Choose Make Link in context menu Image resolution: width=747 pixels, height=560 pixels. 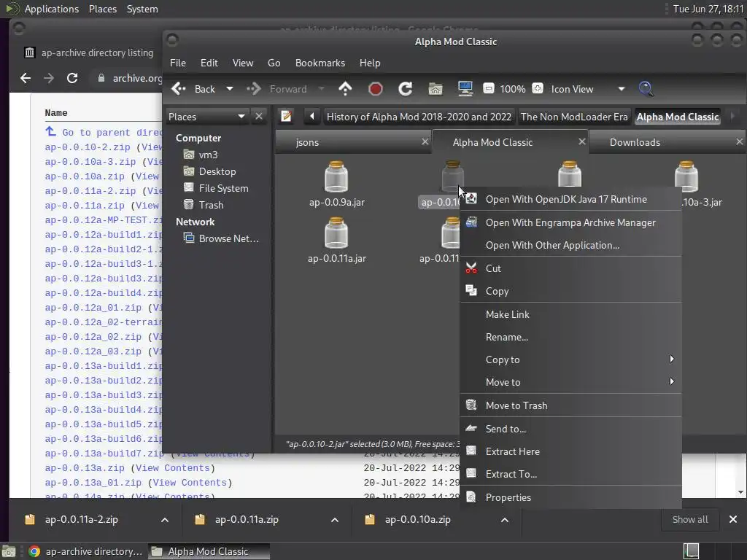(x=570, y=314)
